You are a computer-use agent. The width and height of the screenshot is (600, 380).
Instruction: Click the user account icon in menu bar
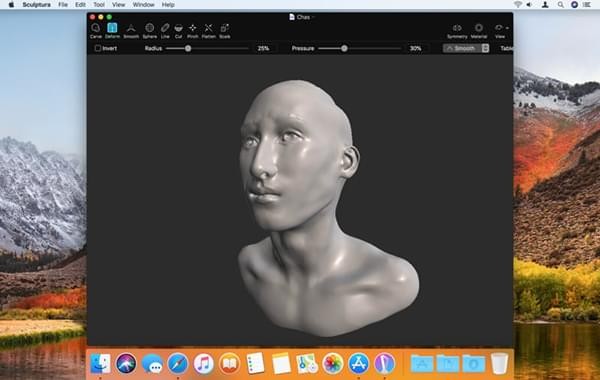(545, 5)
